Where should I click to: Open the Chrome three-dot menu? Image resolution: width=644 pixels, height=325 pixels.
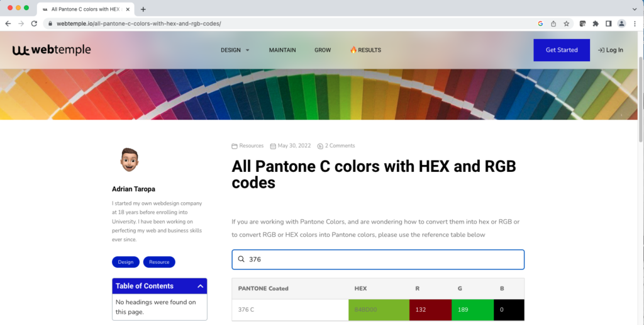click(635, 24)
